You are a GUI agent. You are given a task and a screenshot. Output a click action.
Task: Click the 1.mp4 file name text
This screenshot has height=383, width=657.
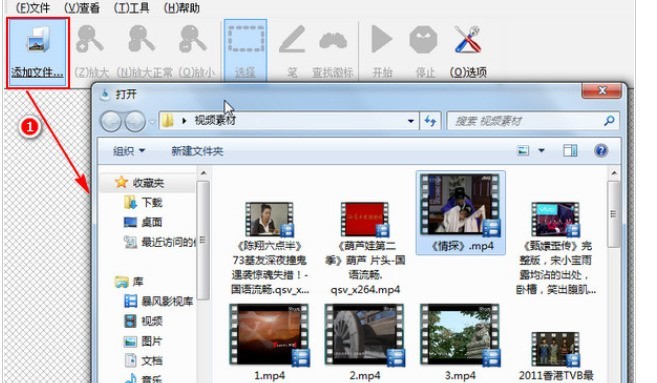[x=269, y=375]
